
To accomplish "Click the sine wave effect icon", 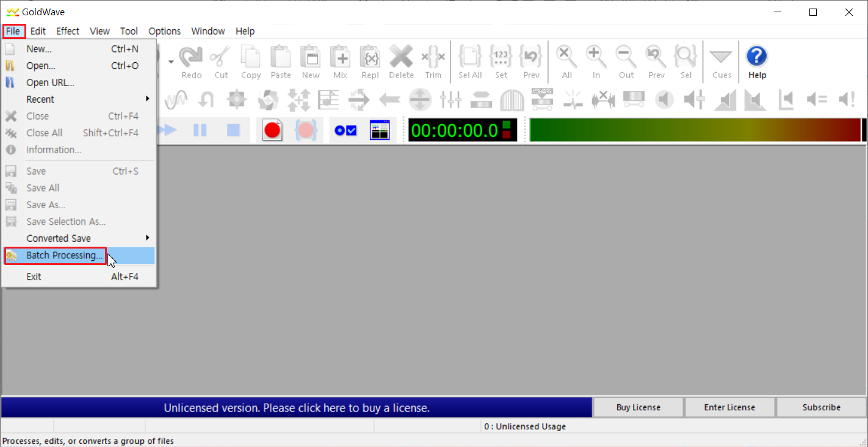I will (x=176, y=99).
